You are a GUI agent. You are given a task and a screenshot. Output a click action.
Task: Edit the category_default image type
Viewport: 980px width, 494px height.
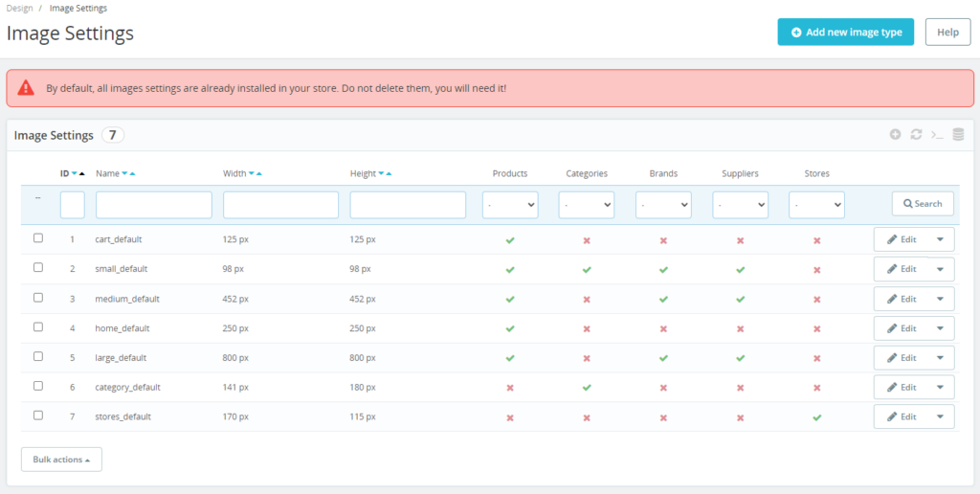tap(902, 387)
